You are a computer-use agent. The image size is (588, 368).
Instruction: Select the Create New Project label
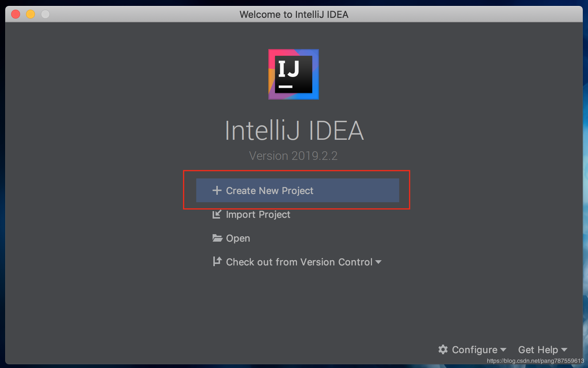(x=269, y=191)
